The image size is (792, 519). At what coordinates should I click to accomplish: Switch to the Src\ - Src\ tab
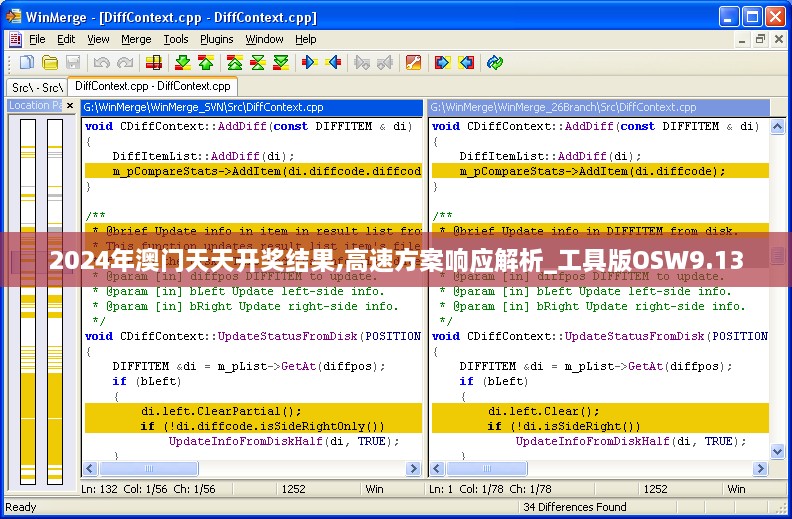click(37, 87)
